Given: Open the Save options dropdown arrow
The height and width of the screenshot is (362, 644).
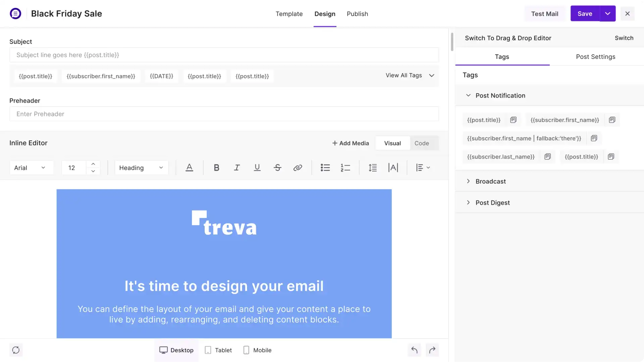Looking at the screenshot, I should (607, 14).
